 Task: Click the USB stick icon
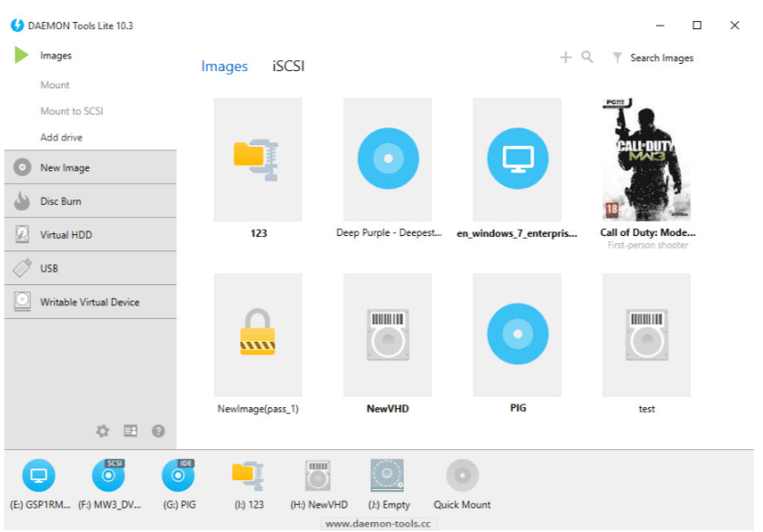point(23,268)
